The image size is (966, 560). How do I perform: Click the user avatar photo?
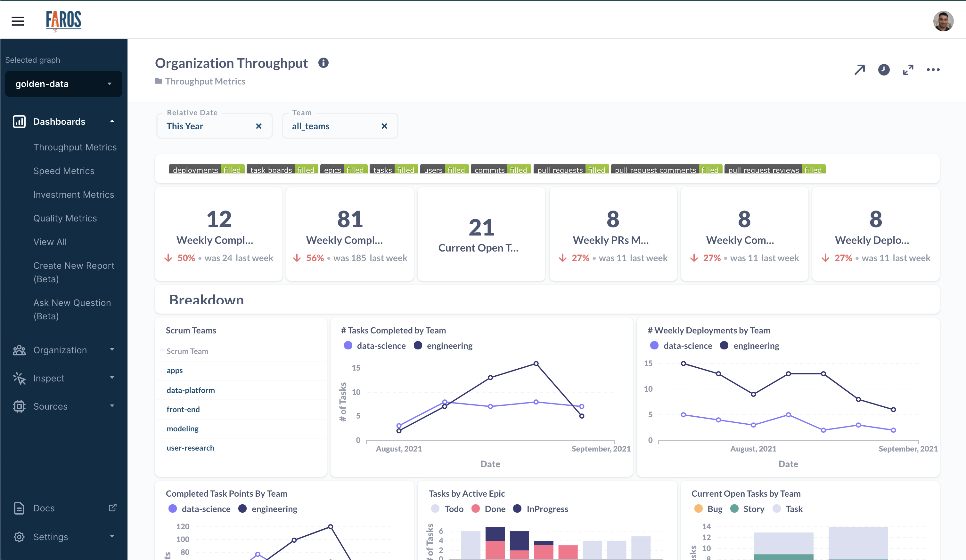point(943,21)
